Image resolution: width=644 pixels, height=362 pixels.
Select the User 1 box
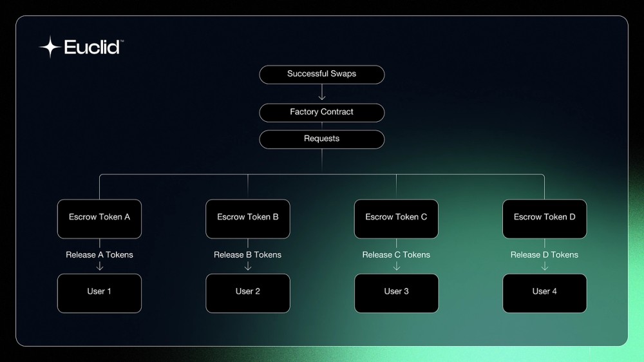coord(99,293)
